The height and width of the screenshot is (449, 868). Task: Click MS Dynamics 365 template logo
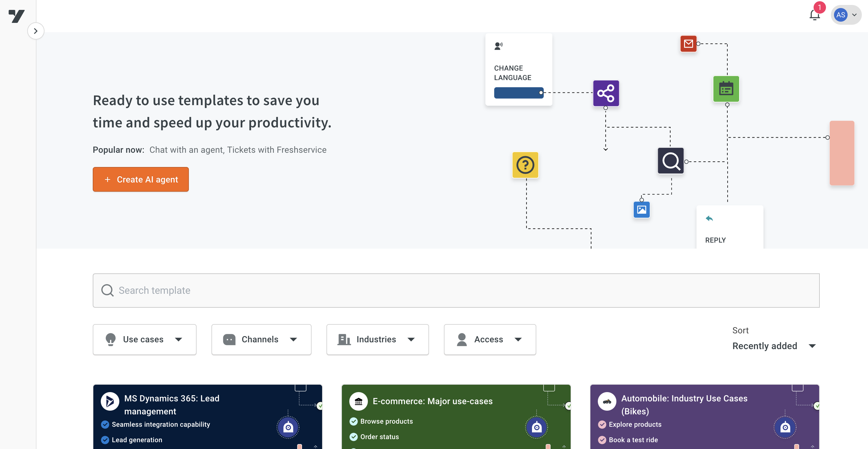pyautogui.click(x=110, y=401)
